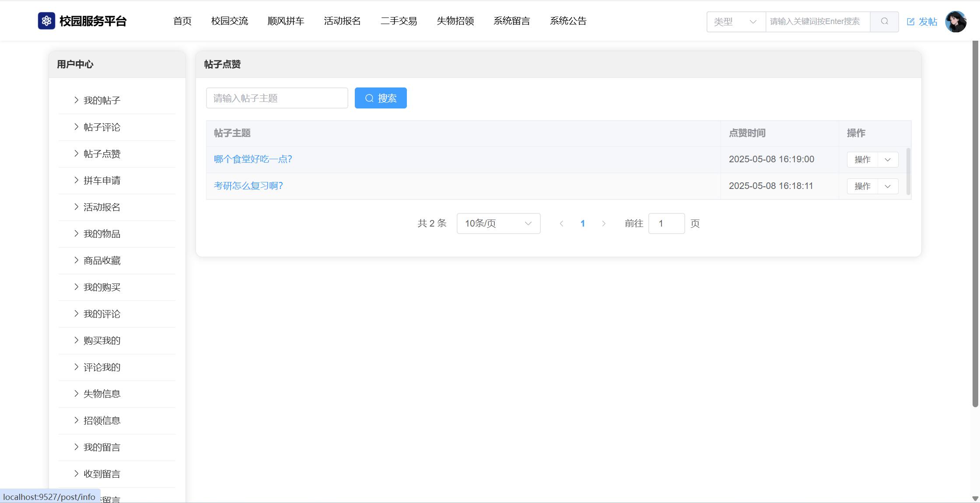Expand 操作 dropdown for 哪个食堂好吃一点 row
The image size is (980, 503).
tap(888, 160)
